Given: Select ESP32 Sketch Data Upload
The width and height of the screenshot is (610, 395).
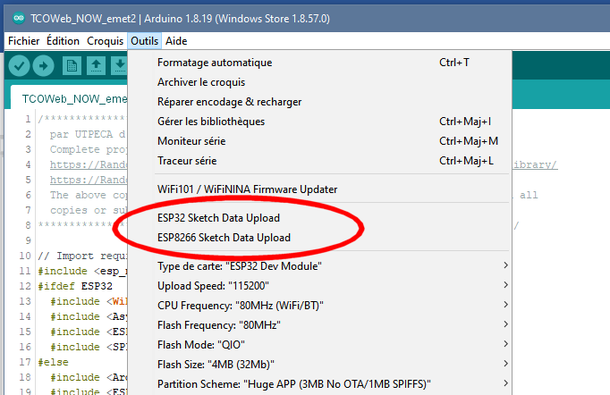Looking at the screenshot, I should [219, 218].
